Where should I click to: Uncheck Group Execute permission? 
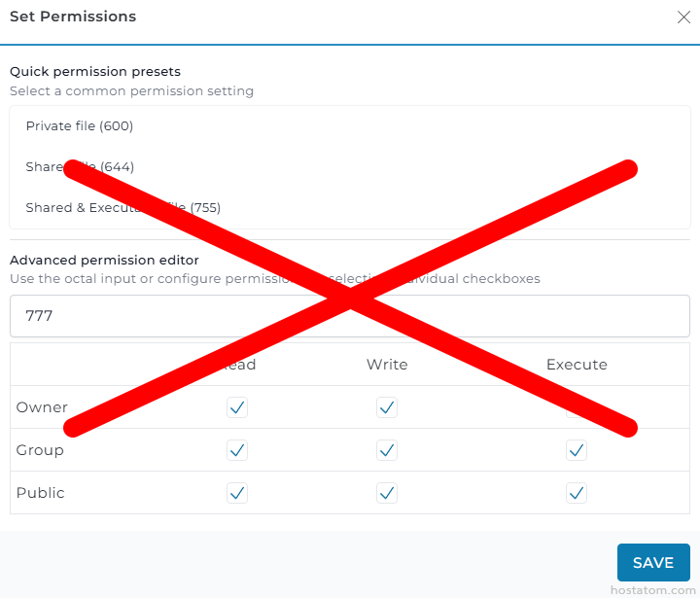click(577, 450)
